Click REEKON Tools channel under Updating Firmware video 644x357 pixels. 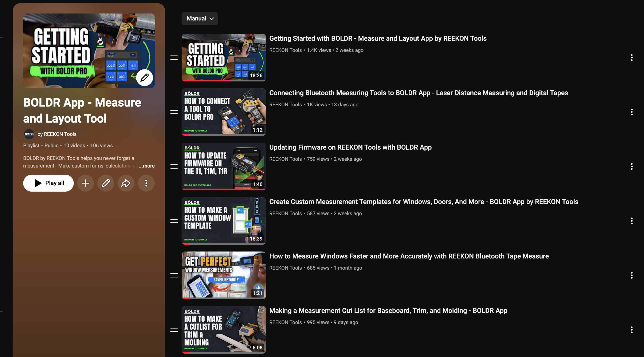(286, 159)
